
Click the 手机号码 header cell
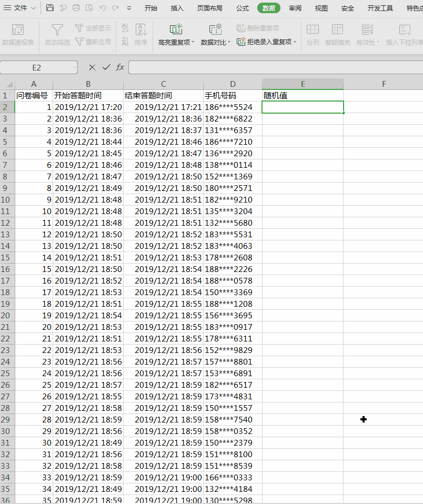pyautogui.click(x=233, y=95)
